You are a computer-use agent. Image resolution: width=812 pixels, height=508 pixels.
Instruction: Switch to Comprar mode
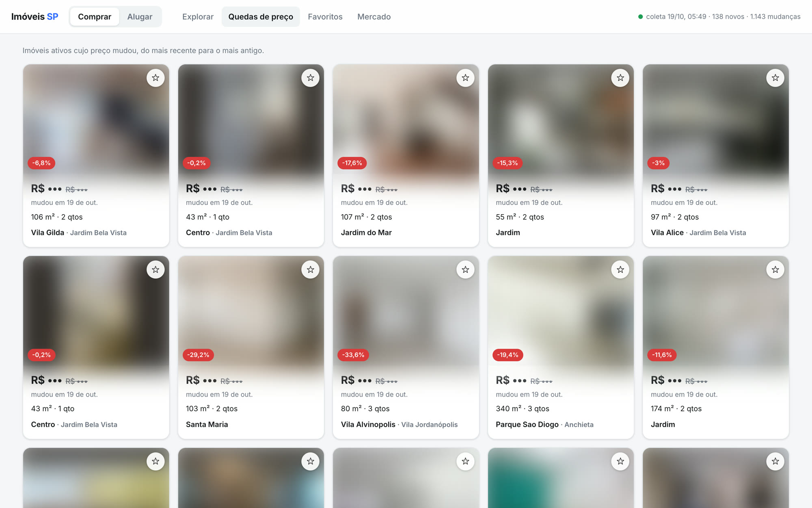tap(95, 17)
